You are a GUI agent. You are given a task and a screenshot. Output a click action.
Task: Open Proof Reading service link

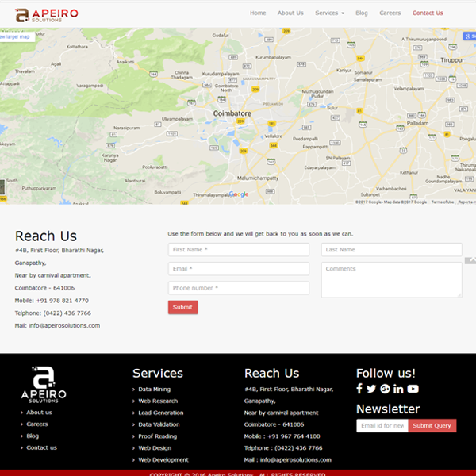(x=158, y=436)
